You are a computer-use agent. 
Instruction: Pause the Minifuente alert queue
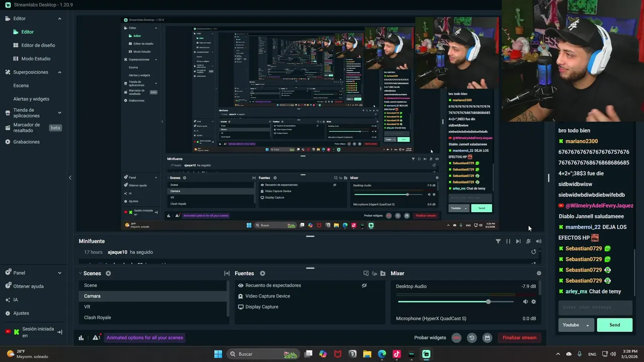coord(508,241)
